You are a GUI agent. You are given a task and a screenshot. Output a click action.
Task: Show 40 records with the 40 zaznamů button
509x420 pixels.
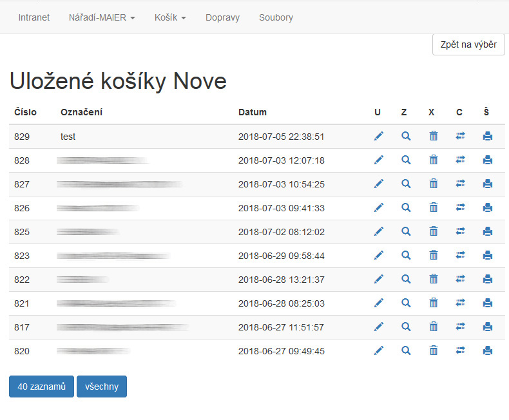click(41, 387)
